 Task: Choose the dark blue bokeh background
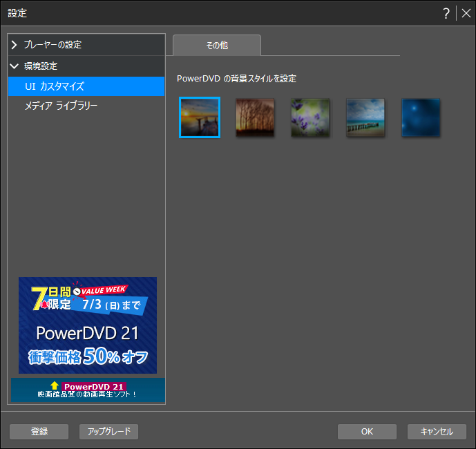(x=421, y=117)
